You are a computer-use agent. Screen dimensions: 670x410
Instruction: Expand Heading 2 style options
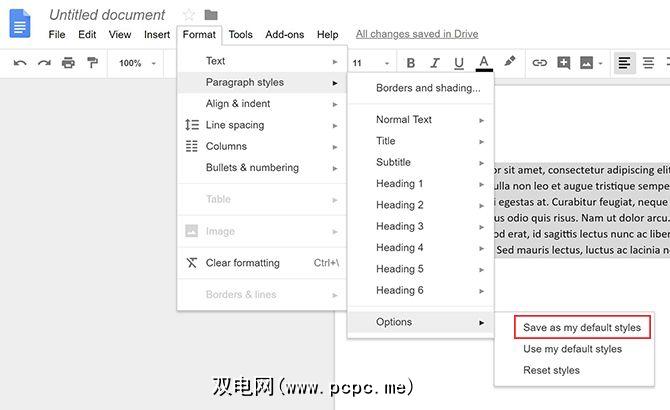click(421, 205)
